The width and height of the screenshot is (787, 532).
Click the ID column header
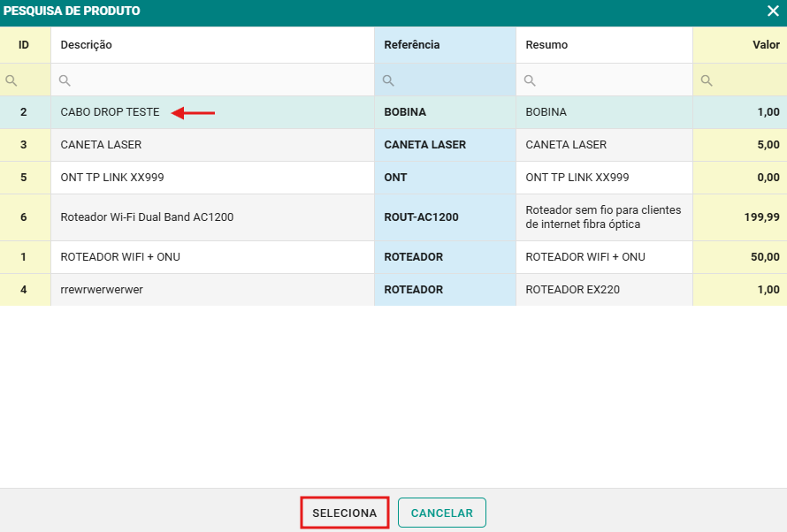24,45
